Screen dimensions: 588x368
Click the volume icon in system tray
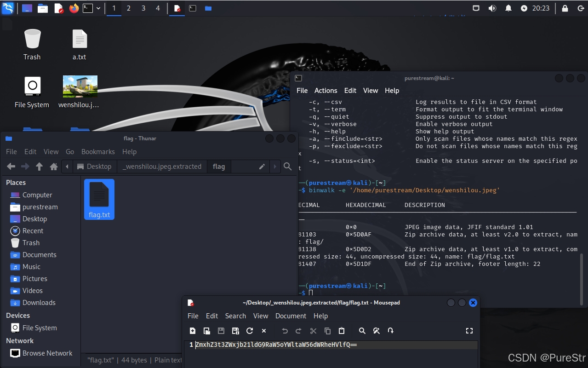pyautogui.click(x=492, y=8)
